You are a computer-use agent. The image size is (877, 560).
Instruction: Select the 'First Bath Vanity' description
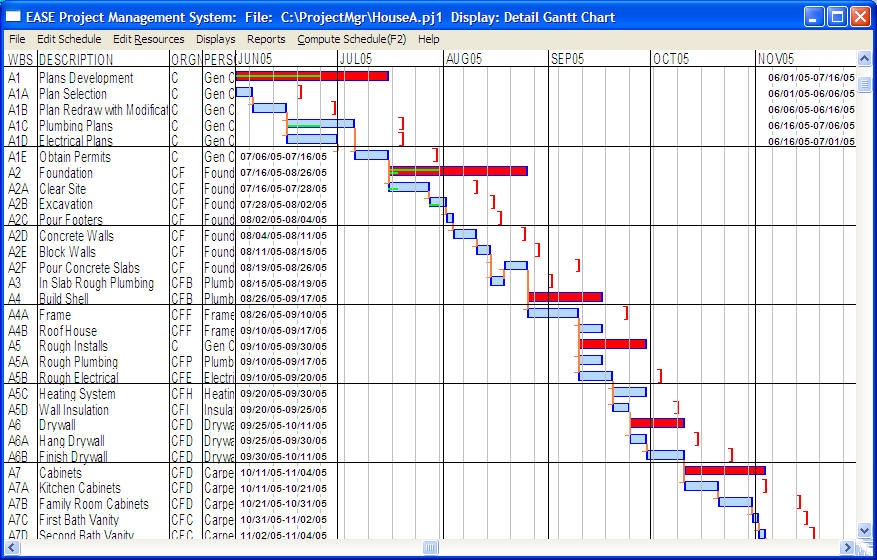click(x=79, y=520)
